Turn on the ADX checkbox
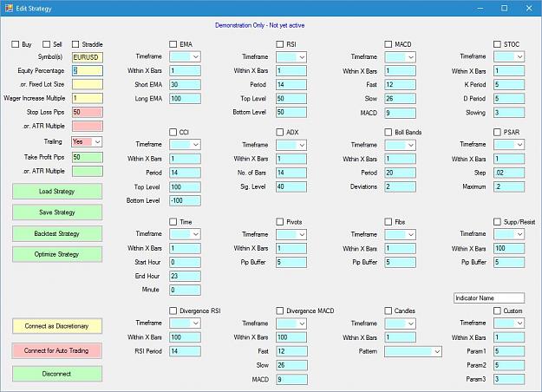 click(x=280, y=132)
